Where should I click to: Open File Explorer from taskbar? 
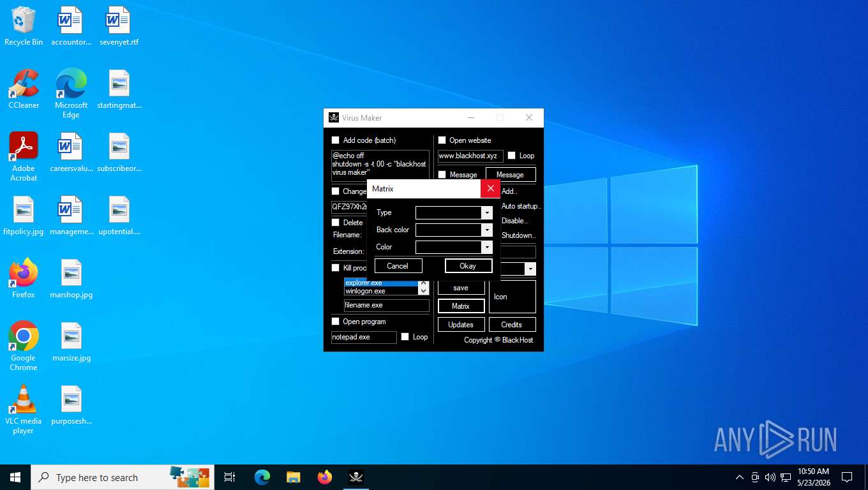pos(293,477)
